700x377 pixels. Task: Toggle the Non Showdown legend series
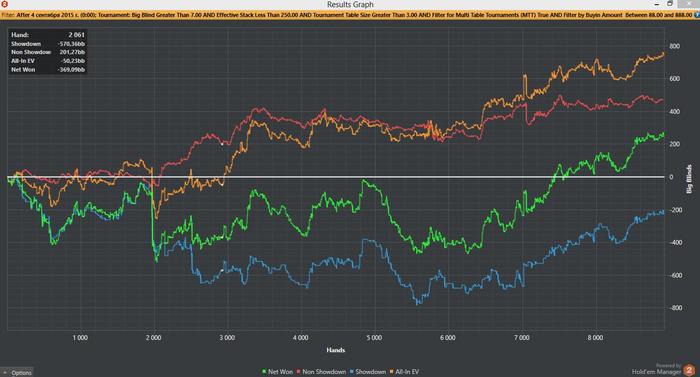point(321,372)
